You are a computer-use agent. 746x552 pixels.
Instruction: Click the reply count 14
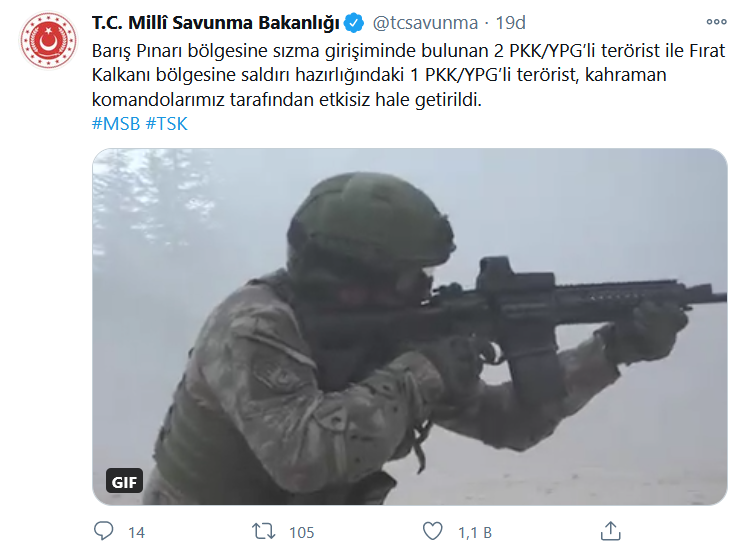click(x=136, y=532)
